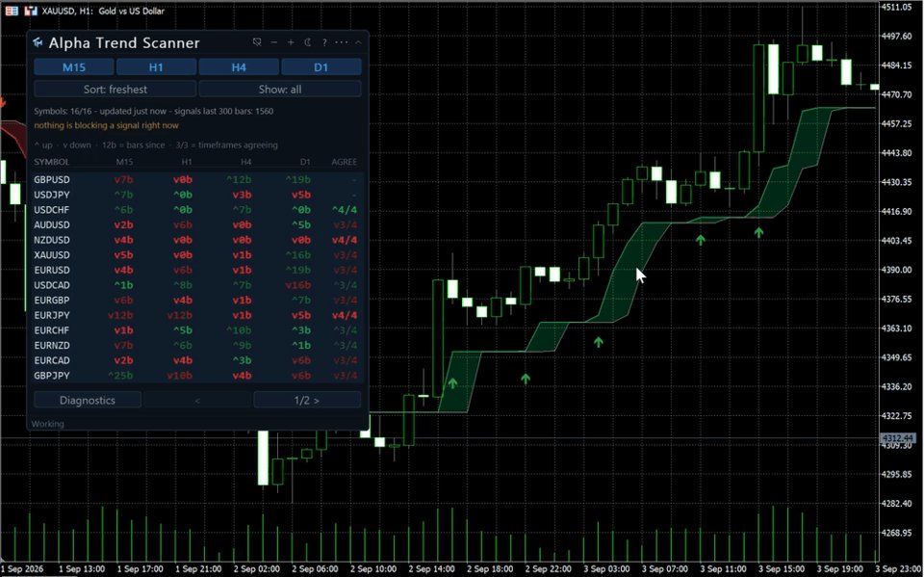Change the Show: all filter
The image size is (924, 577).
point(280,89)
